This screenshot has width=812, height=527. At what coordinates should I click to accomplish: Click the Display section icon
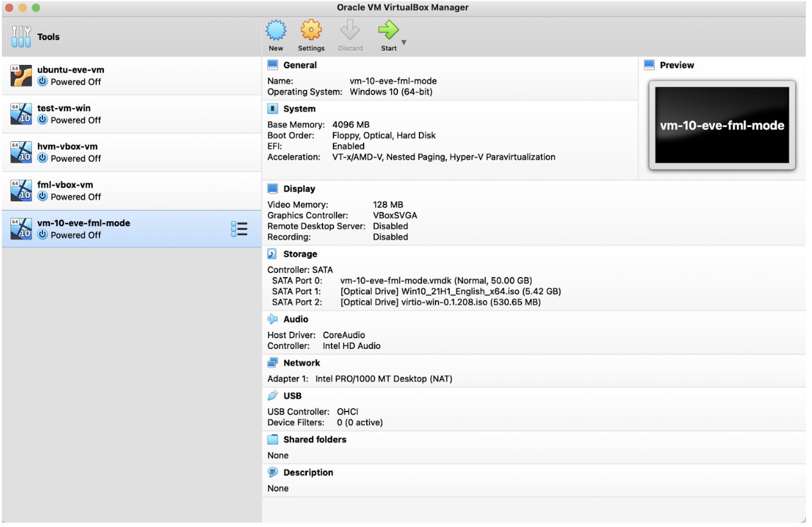(x=272, y=188)
